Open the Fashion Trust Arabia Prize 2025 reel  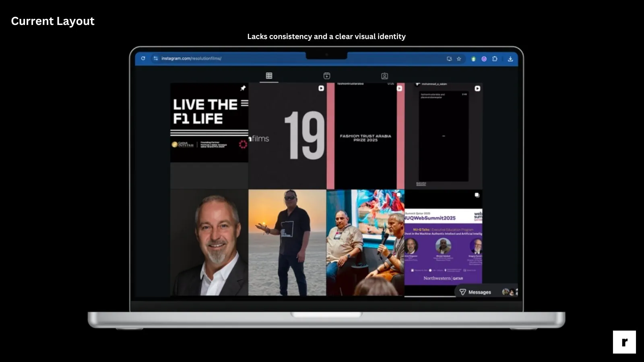[365, 136]
